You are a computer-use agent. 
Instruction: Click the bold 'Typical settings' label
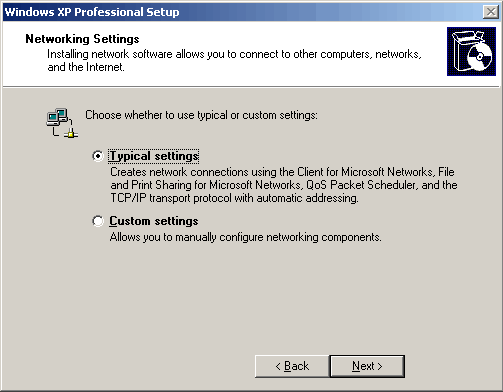point(154,156)
